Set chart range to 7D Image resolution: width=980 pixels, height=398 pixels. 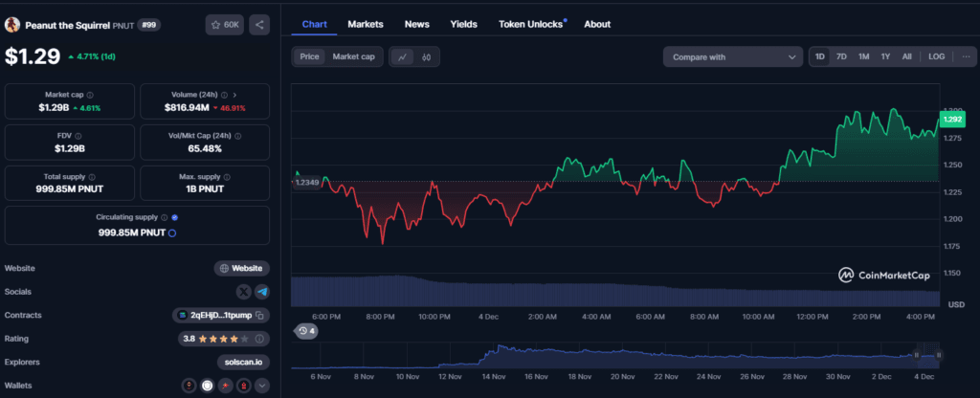pyautogui.click(x=841, y=56)
